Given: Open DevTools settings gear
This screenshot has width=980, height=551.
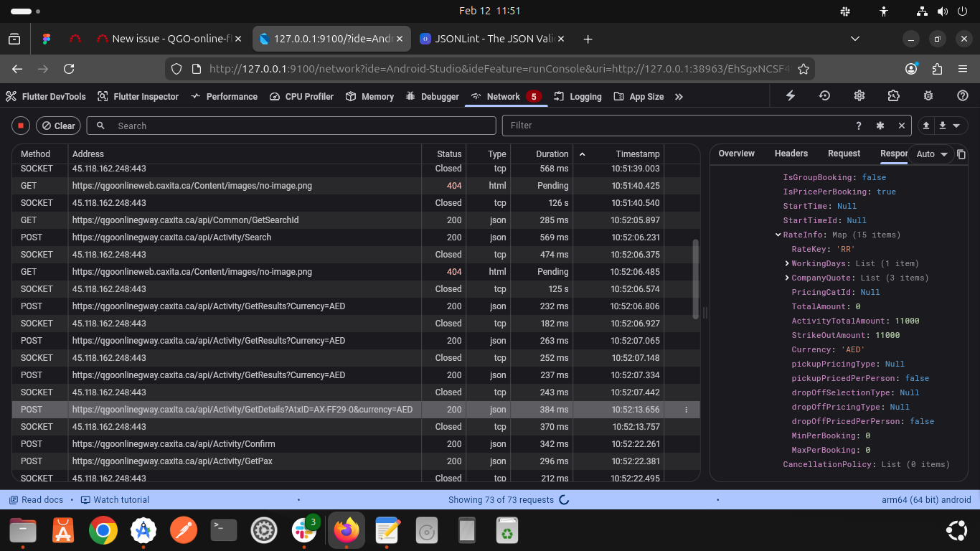Looking at the screenshot, I should [x=859, y=96].
